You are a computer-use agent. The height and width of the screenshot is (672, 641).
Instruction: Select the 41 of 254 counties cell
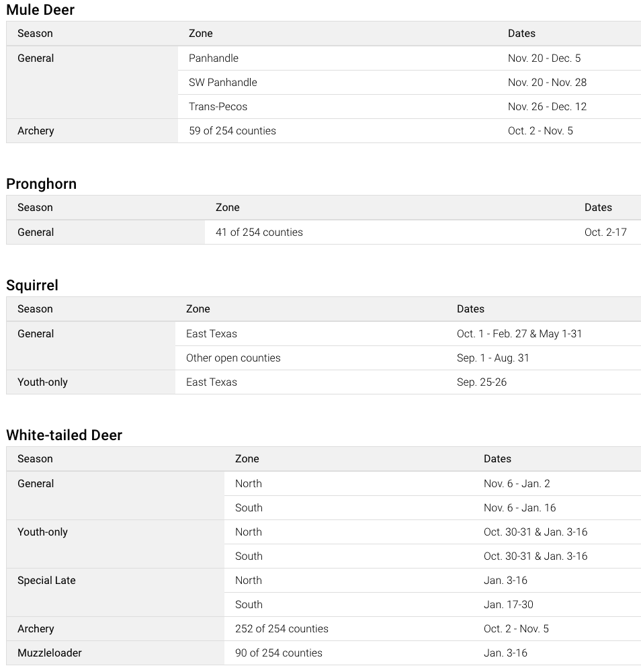click(x=259, y=233)
